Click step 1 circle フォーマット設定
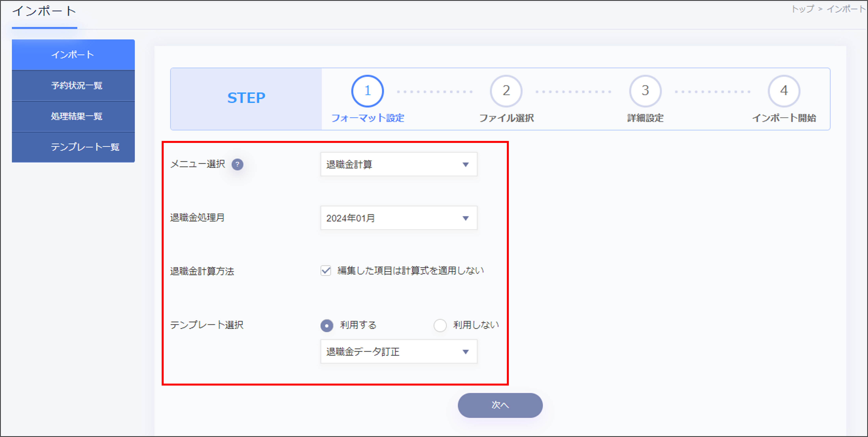Image resolution: width=868 pixels, height=437 pixels. pyautogui.click(x=367, y=91)
